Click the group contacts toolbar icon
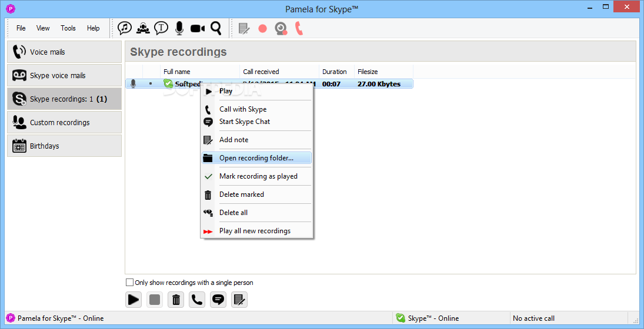This screenshot has height=329, width=644. tap(143, 28)
